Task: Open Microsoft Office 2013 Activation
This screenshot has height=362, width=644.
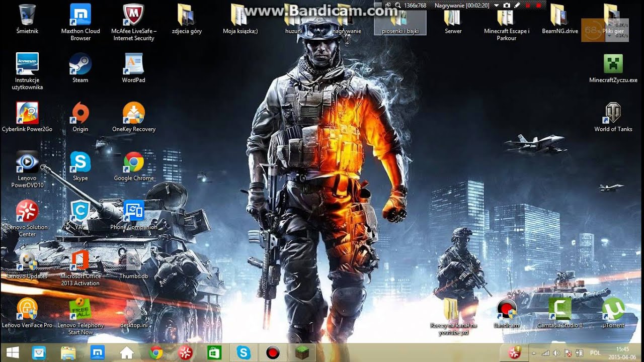Action: coord(80,267)
